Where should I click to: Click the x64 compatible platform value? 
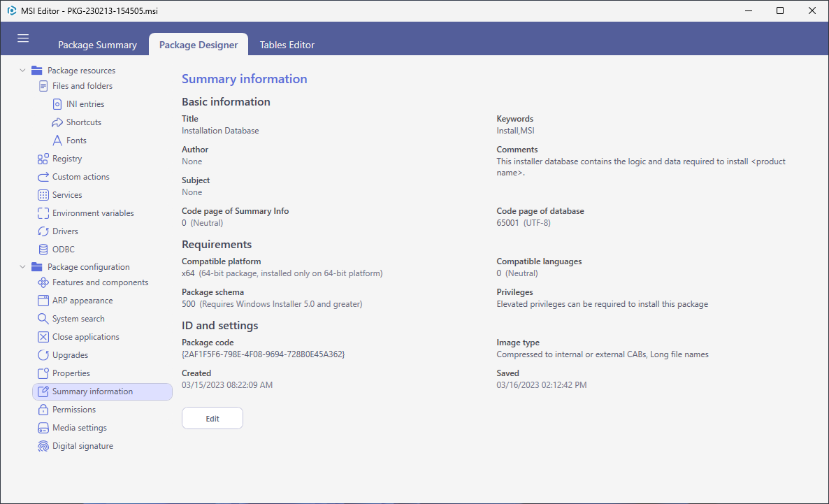pyautogui.click(x=282, y=273)
